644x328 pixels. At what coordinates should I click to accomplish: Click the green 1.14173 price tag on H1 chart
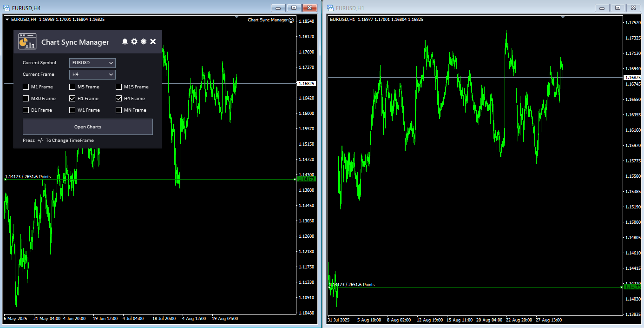633,287
